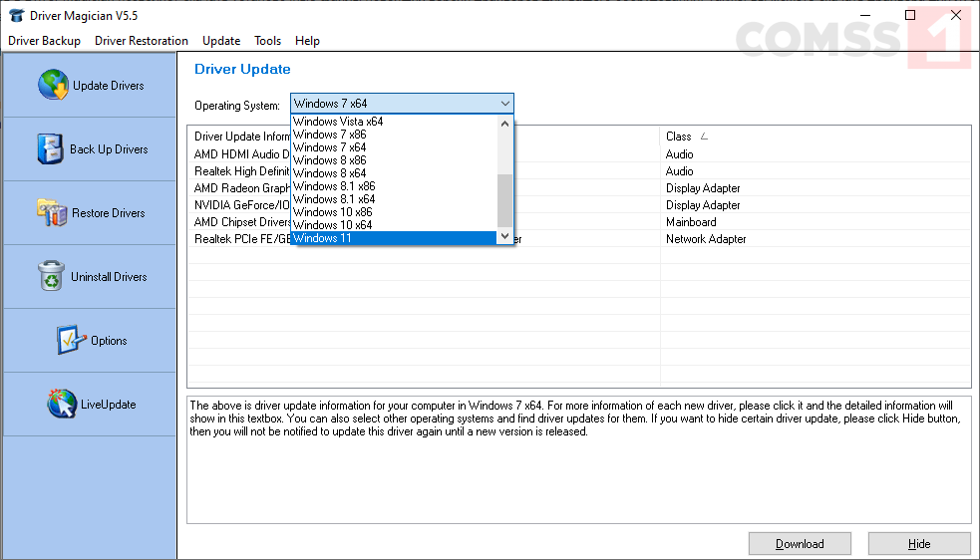Click the Restore Drivers folder icon
The height and width of the screenshot is (560, 980).
coord(52,212)
